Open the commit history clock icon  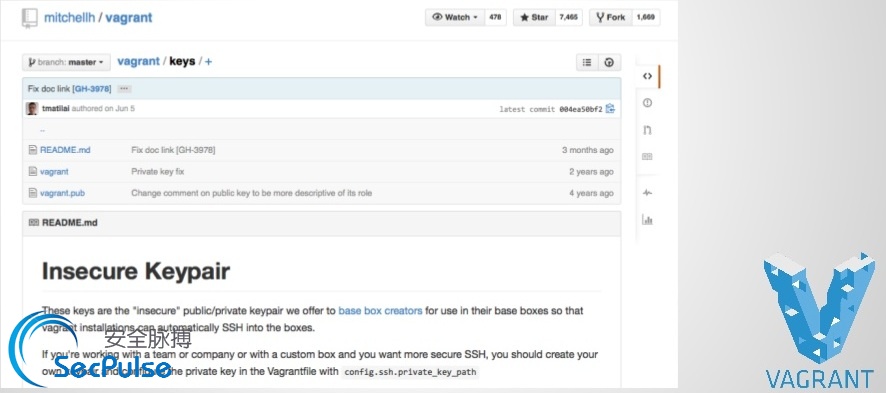pos(609,63)
